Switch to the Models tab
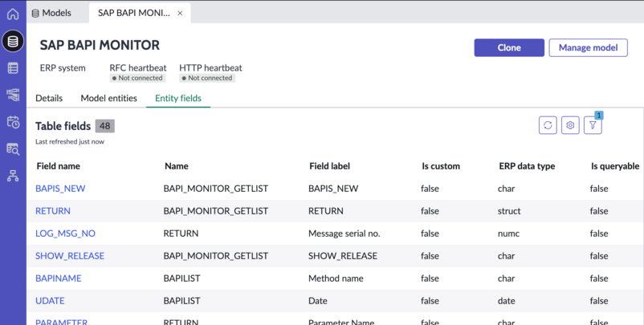The width and height of the screenshot is (644, 325). tap(51, 13)
